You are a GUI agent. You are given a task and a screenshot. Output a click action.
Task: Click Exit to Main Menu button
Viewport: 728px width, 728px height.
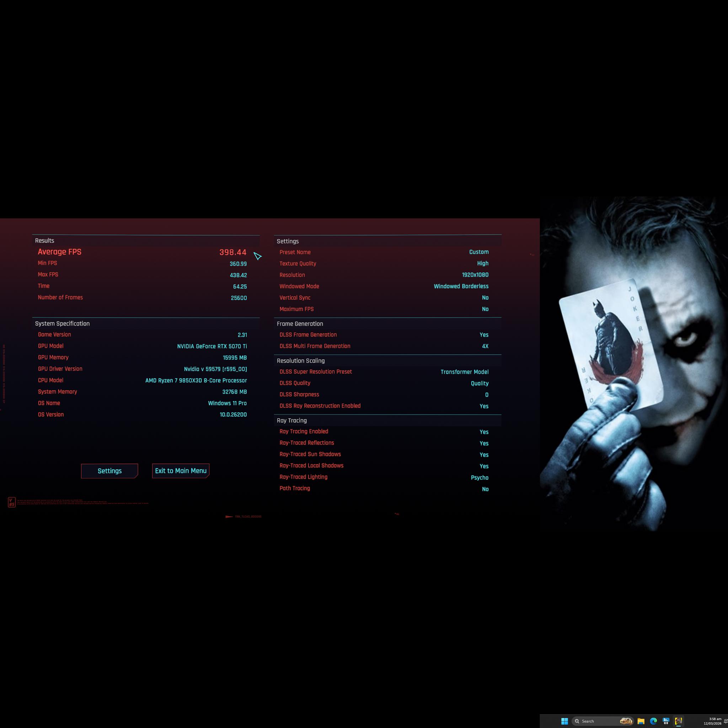point(181,471)
